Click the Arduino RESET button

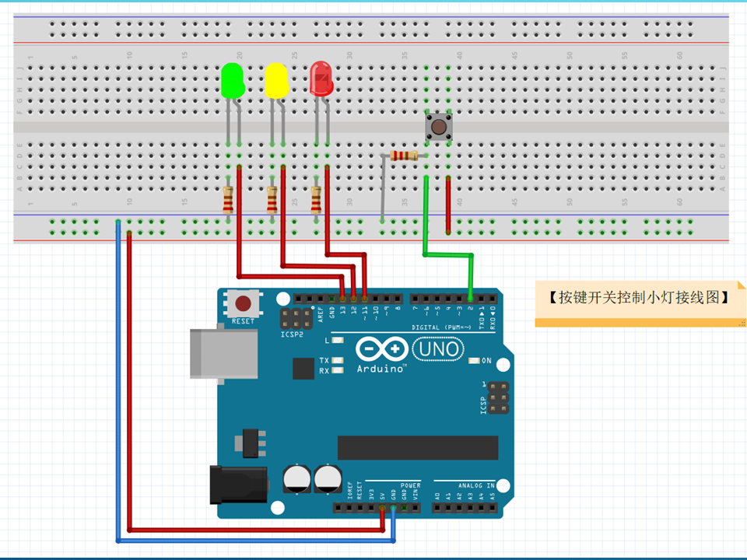(x=243, y=303)
